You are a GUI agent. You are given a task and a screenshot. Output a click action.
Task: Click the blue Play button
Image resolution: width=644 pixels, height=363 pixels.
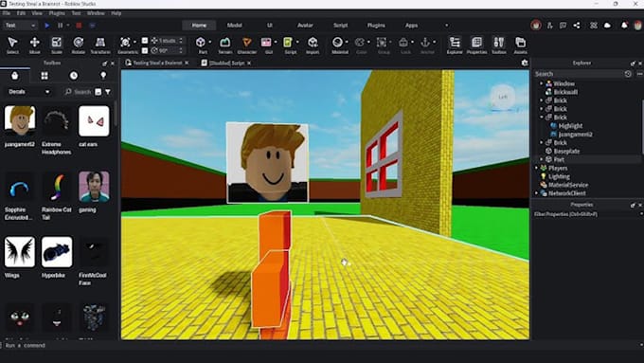pos(46,26)
